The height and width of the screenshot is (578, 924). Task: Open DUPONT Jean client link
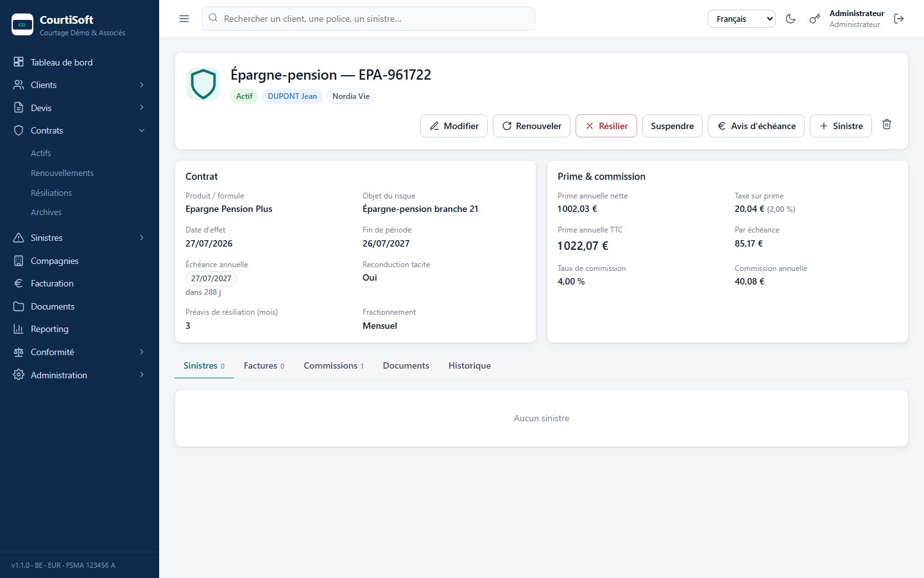tap(292, 96)
